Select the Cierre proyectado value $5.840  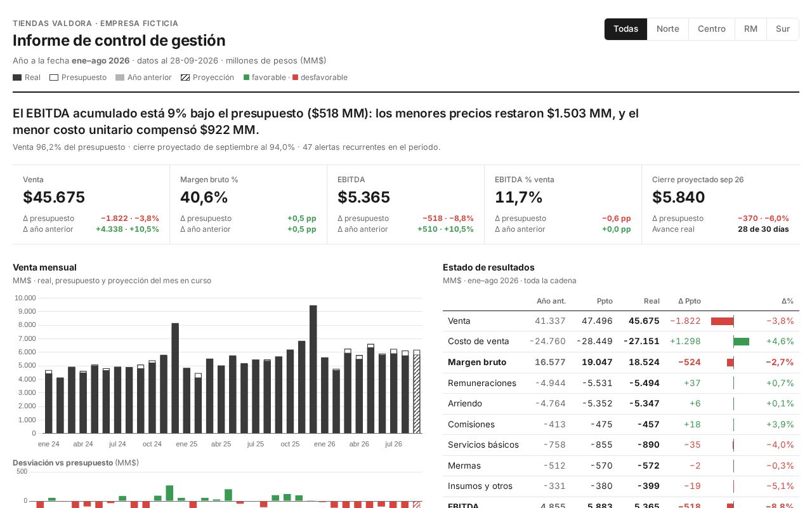click(679, 197)
